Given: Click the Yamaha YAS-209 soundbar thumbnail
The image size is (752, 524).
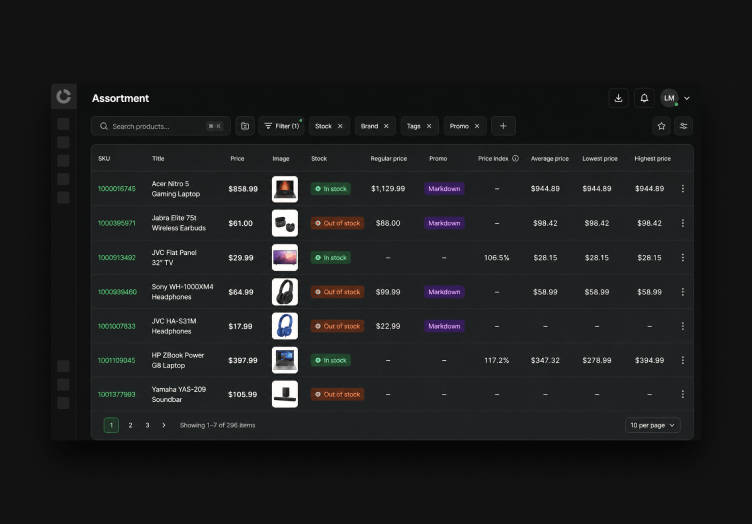Looking at the screenshot, I should [285, 394].
